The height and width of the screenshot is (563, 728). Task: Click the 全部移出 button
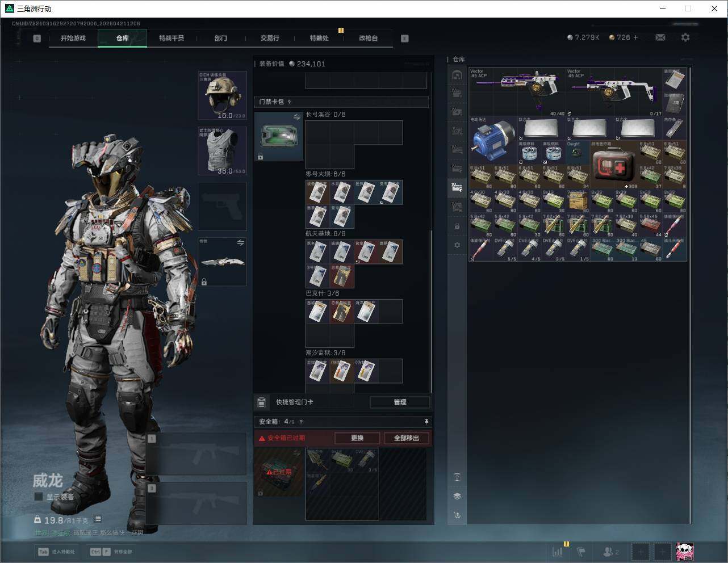pyautogui.click(x=407, y=438)
